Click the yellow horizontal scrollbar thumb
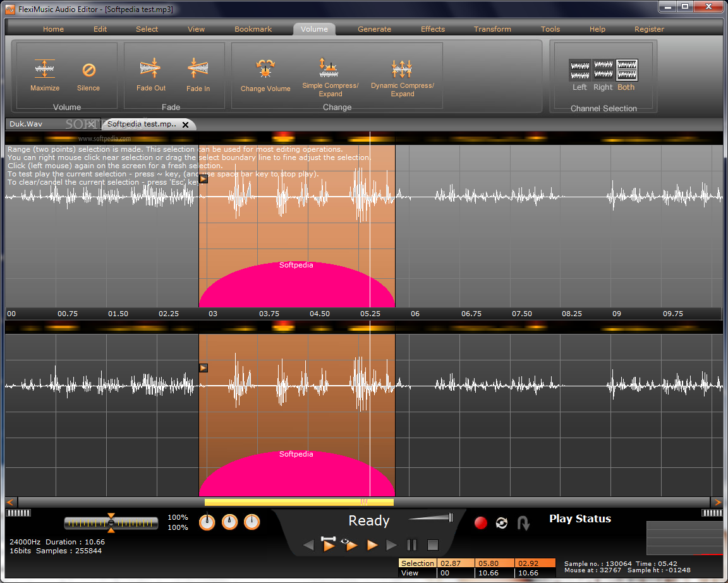This screenshot has height=583, width=728. [299, 502]
